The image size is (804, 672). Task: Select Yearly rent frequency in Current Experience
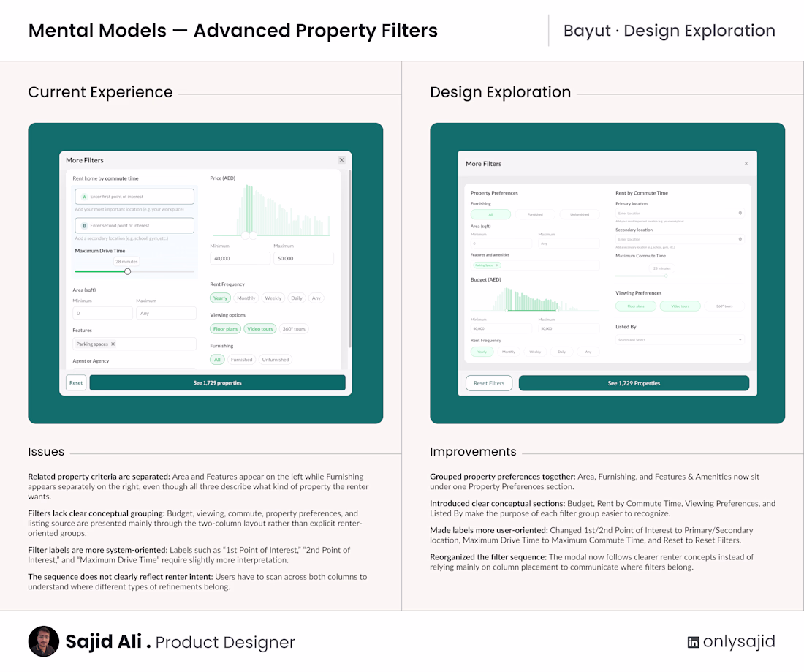pyautogui.click(x=220, y=298)
